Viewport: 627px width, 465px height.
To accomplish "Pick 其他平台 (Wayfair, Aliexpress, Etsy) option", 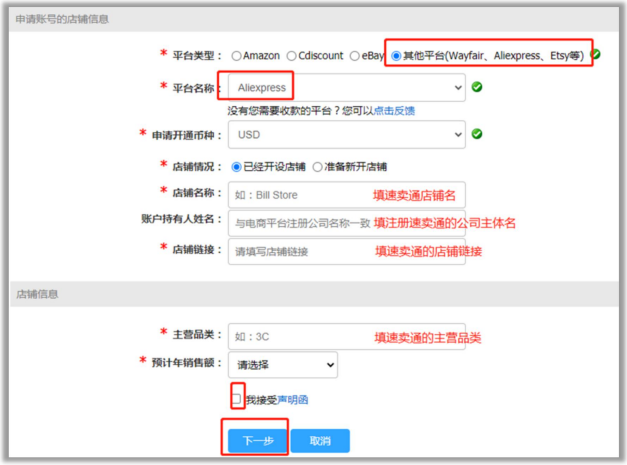I will click(x=397, y=56).
